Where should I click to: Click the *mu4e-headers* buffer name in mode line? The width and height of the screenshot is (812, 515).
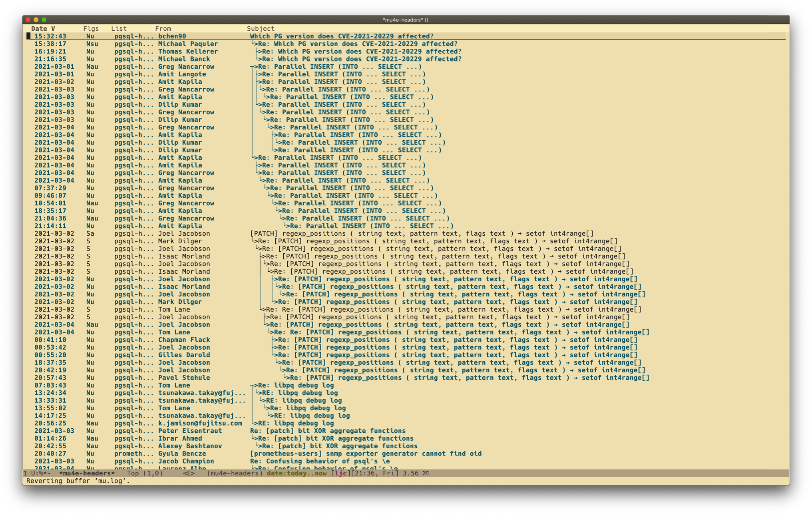[87, 473]
